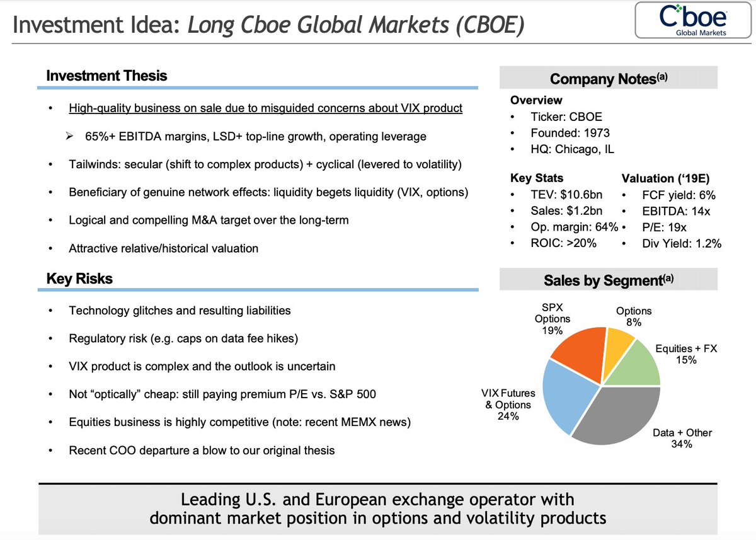Viewport: 756px width, 540px height.
Task: Select the 'Options 8%' pie label
Action: click(633, 317)
